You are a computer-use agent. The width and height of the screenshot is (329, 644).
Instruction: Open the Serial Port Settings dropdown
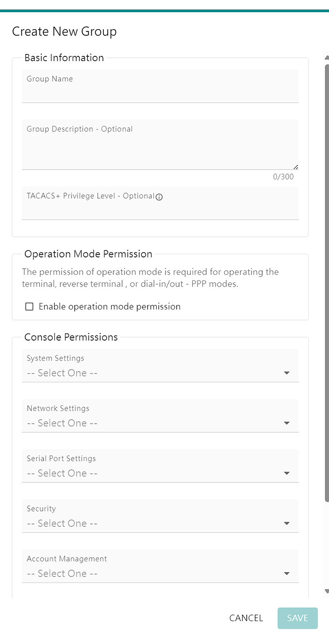160,466
